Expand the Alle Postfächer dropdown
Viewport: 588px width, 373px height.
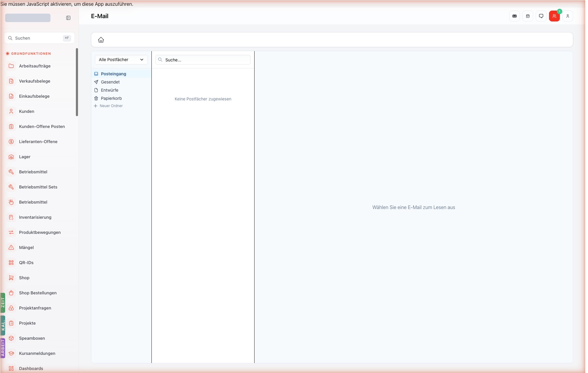pyautogui.click(x=121, y=60)
